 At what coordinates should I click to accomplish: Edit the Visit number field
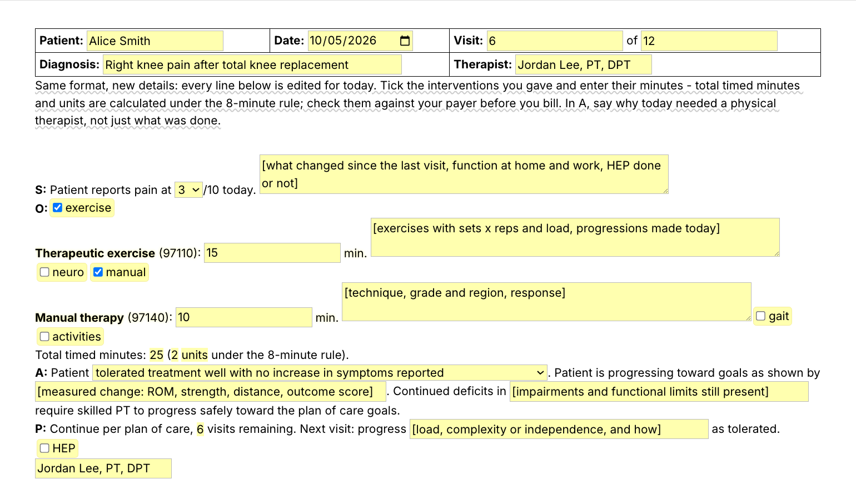click(555, 41)
